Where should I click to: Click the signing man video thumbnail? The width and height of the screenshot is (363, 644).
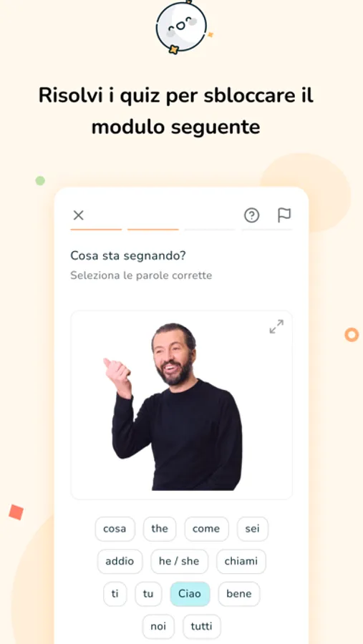[x=181, y=405]
